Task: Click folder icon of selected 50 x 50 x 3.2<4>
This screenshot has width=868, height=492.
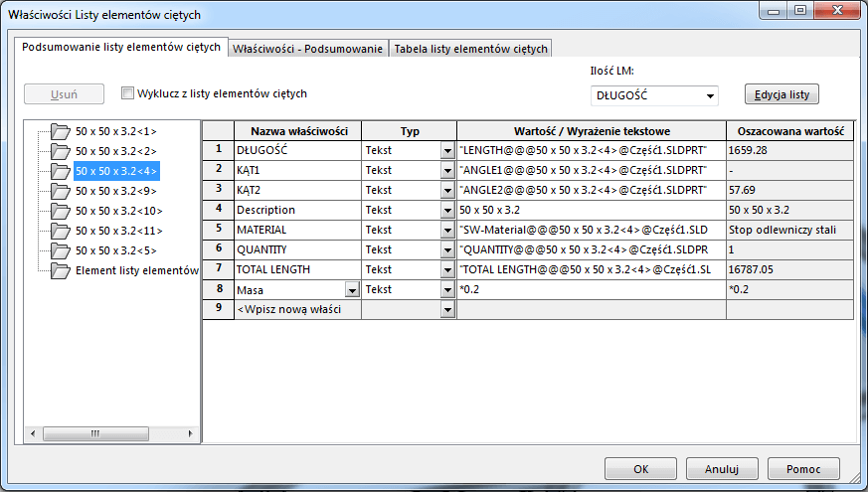Action: click(61, 170)
